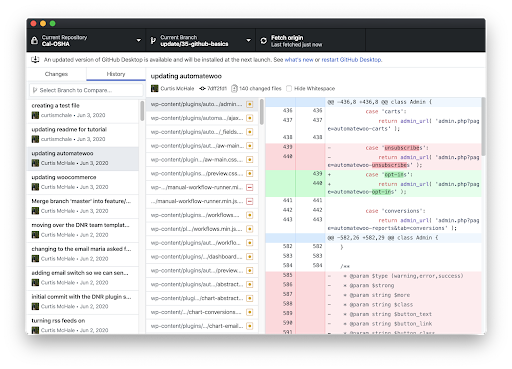Click restart GitHub Desktop link
Viewport: 512px width, 369px height.
click(352, 60)
